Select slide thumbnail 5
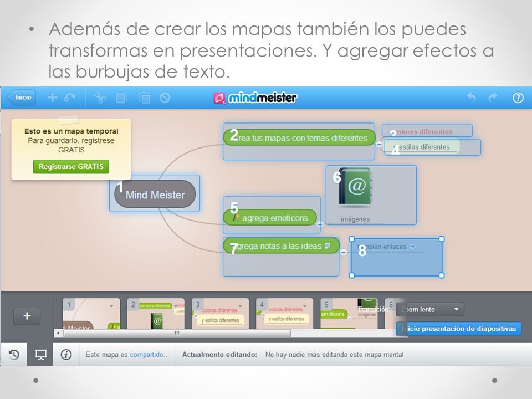 [x=349, y=314]
